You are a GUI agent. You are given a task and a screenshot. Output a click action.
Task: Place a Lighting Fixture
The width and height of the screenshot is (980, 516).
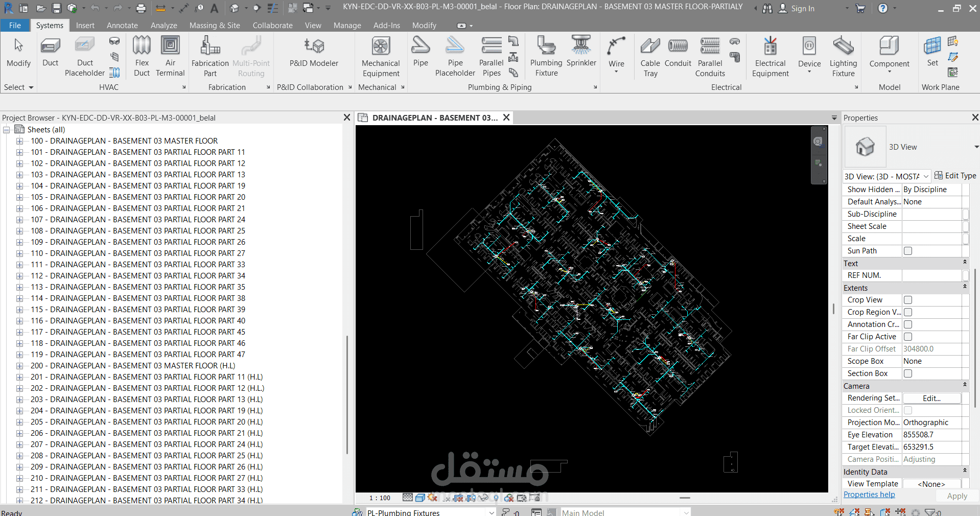point(843,56)
